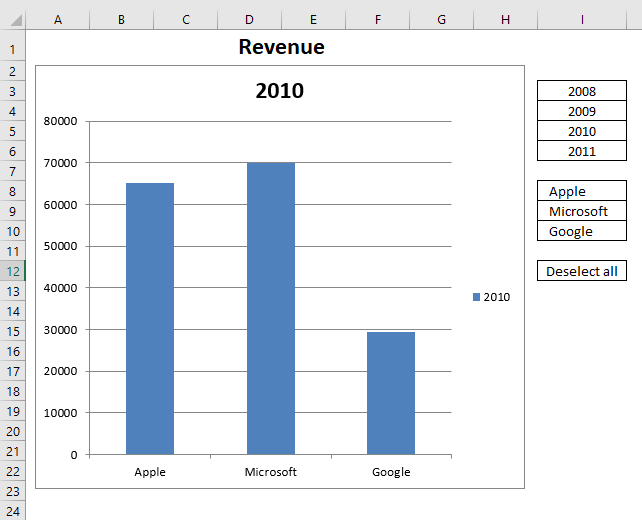Click the 30000 axis label
The width and height of the screenshot is (642, 520).
(61, 330)
